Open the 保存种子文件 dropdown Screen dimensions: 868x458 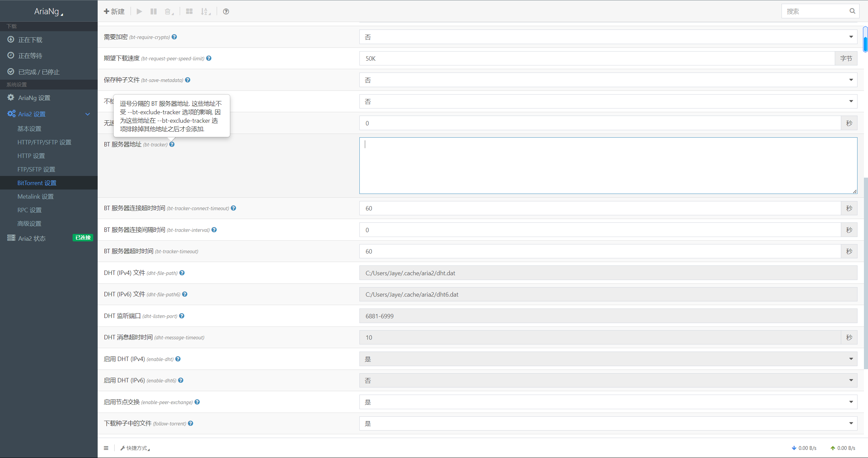pos(608,80)
